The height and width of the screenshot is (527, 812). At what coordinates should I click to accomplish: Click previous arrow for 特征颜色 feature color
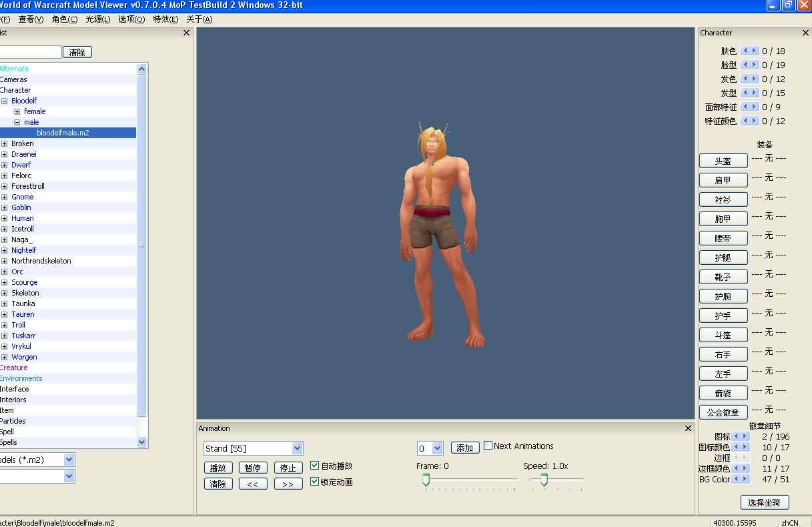pyautogui.click(x=746, y=121)
